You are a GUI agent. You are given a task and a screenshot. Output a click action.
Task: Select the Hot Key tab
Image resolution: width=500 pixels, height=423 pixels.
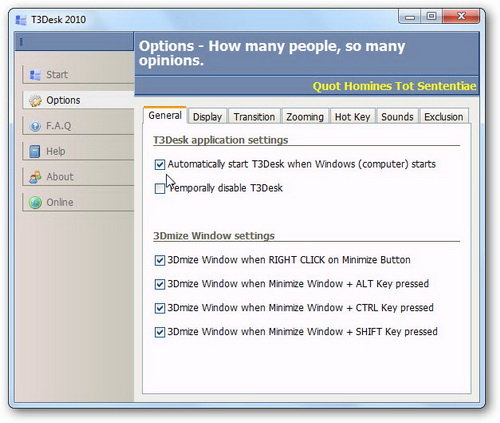pos(353,117)
